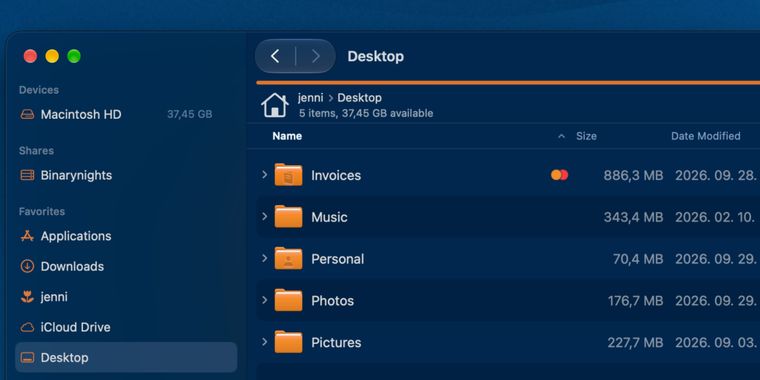Click the 886,3 MB size value
The width and height of the screenshot is (760, 380).
(x=633, y=175)
